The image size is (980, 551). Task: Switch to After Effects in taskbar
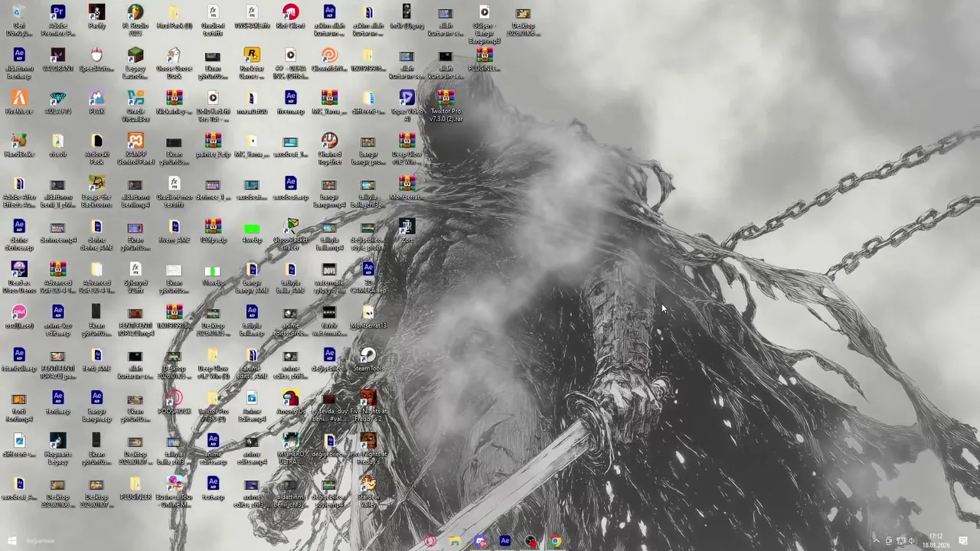[x=505, y=541]
